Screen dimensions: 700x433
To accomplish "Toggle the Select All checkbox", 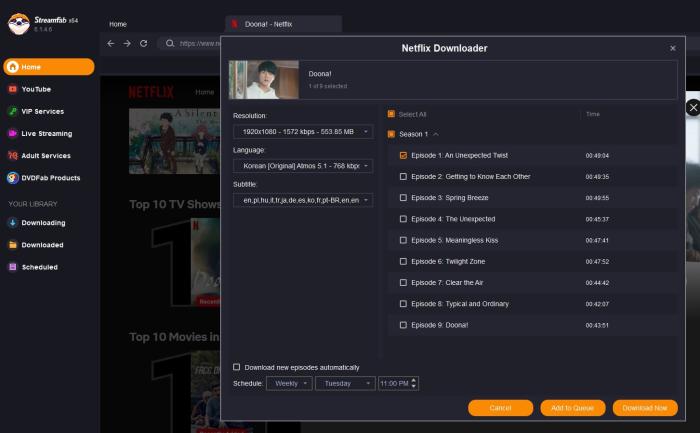I will [x=391, y=114].
